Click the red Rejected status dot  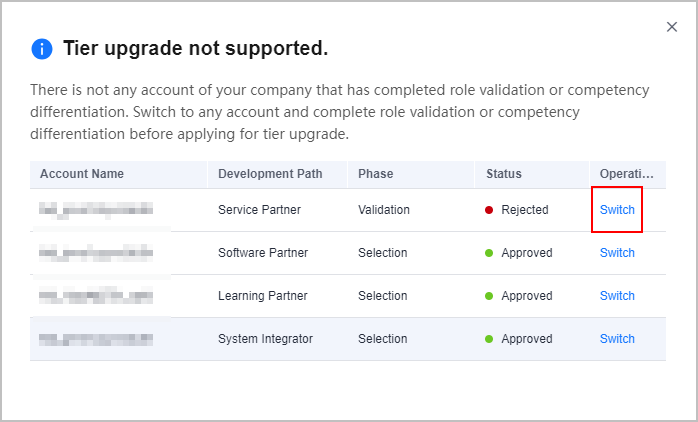click(489, 210)
